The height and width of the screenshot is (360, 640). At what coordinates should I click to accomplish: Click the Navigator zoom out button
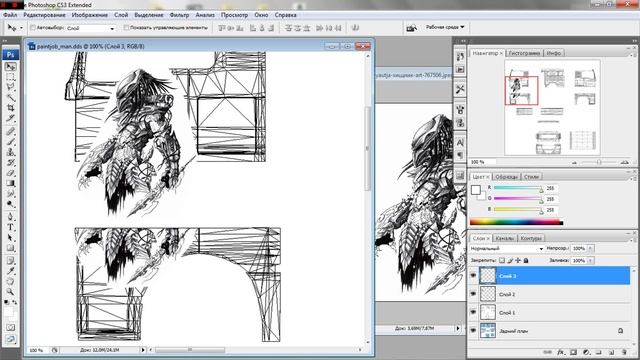point(574,162)
